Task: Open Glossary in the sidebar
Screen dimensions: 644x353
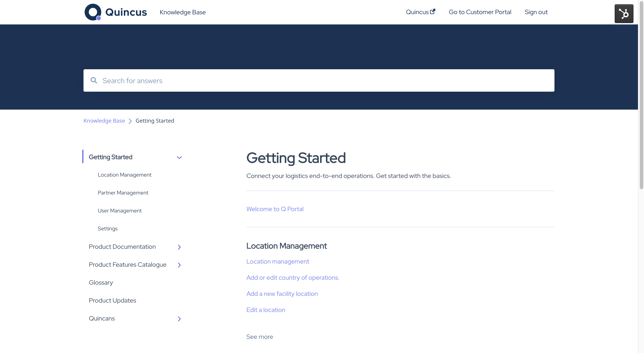Action: click(x=101, y=282)
